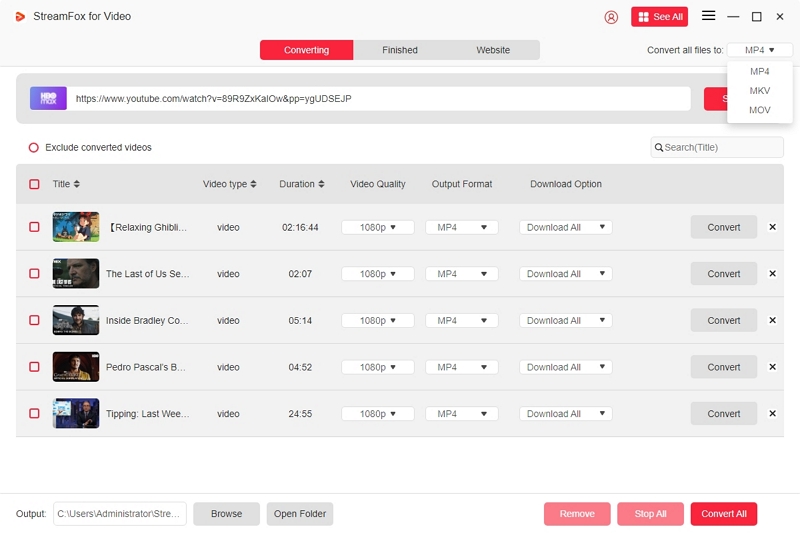Image resolution: width=800 pixels, height=533 pixels.
Task: Sort list by Title sort arrows
Action: [77, 184]
